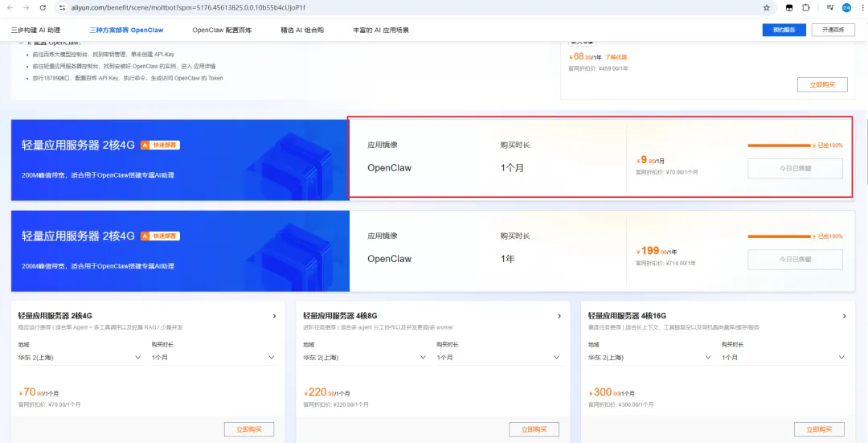Click 立即购买 in the ¥300 card

819,429
